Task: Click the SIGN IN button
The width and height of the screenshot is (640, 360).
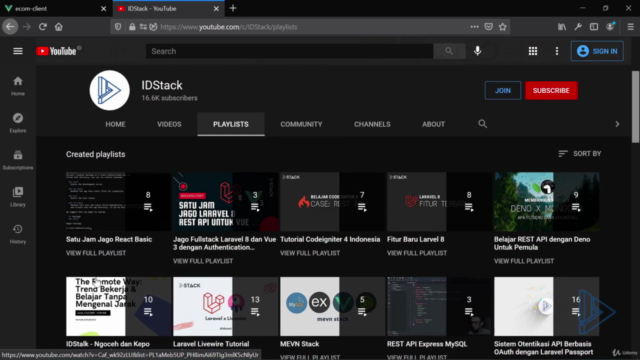Action: point(597,51)
